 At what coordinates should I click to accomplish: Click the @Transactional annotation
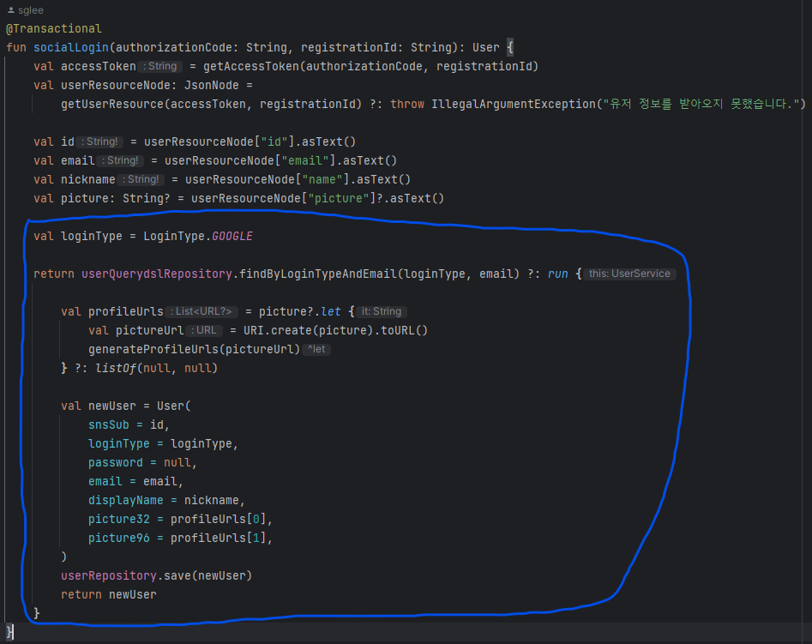point(54,28)
